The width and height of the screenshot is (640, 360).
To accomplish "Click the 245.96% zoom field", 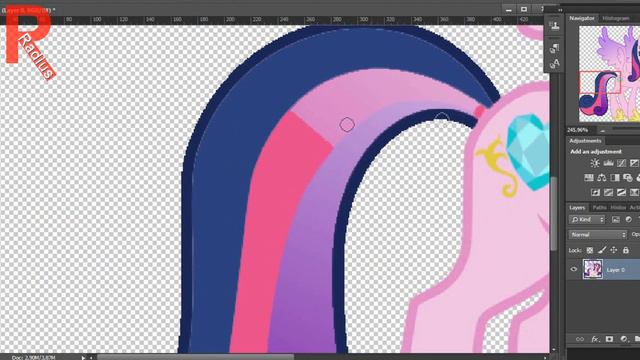I will coord(578,130).
